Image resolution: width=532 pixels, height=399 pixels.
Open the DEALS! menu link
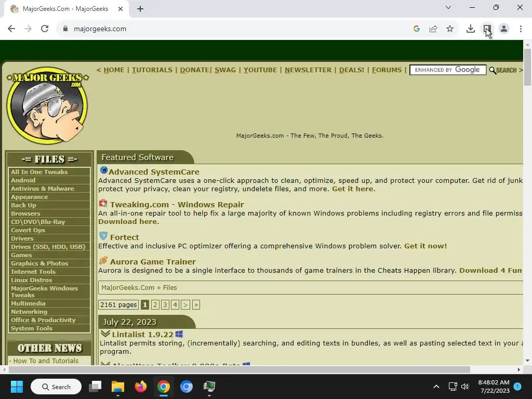352,70
